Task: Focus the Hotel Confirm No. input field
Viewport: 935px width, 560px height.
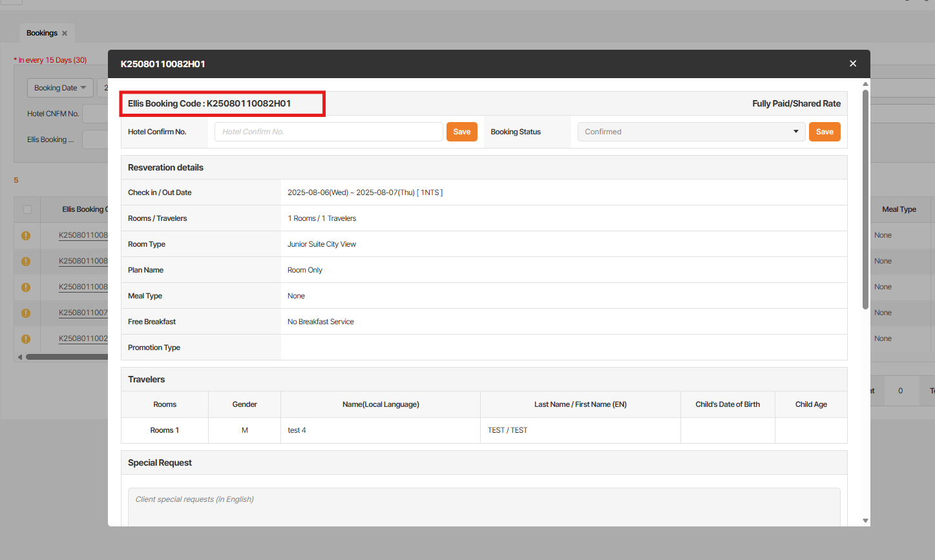Action: click(x=328, y=132)
